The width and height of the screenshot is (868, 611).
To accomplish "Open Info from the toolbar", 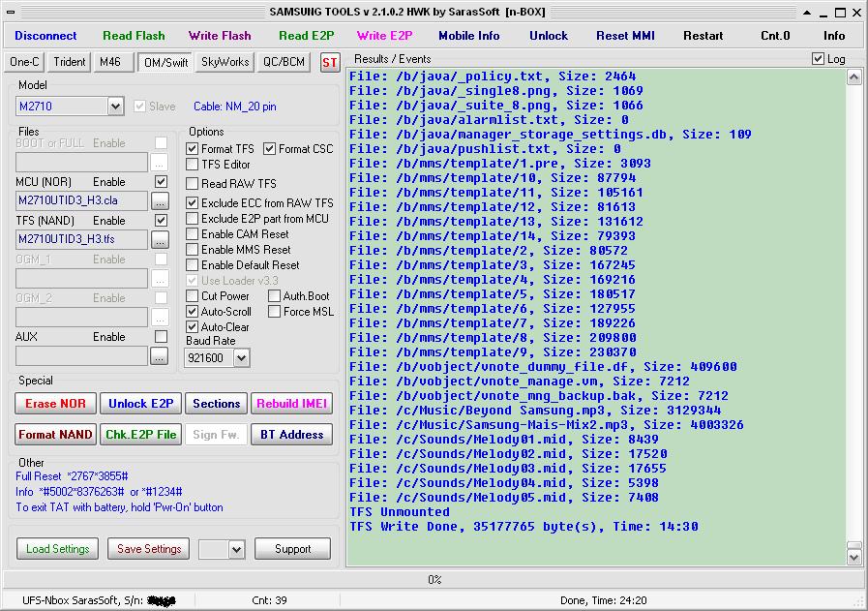I will point(834,36).
